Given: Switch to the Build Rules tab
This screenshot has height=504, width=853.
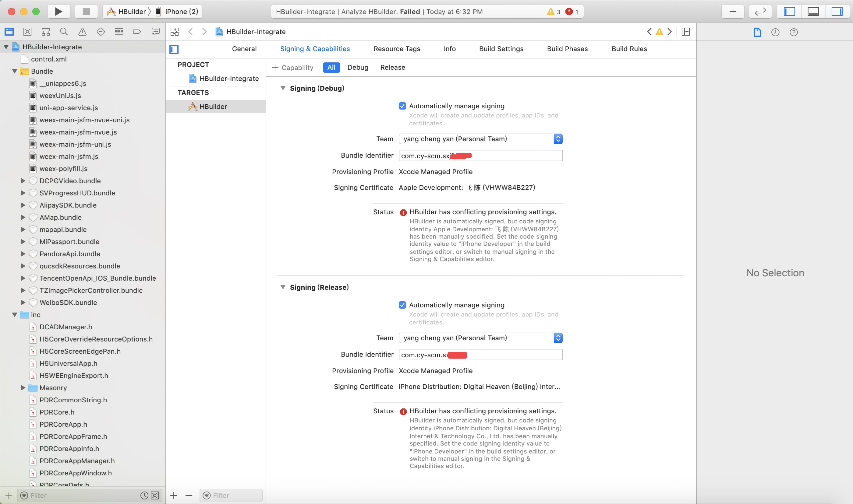Looking at the screenshot, I should pos(629,49).
